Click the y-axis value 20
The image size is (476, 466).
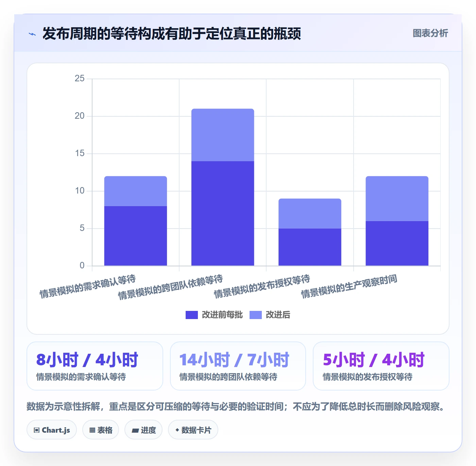(x=80, y=116)
